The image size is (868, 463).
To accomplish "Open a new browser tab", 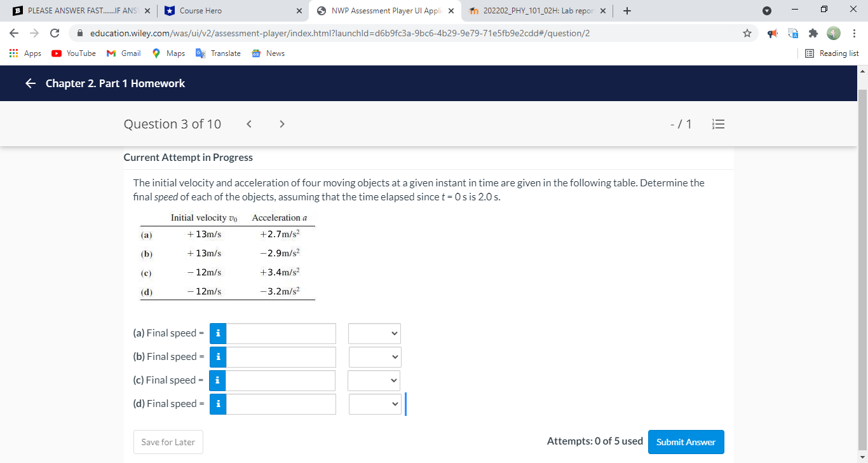I will tap(627, 11).
